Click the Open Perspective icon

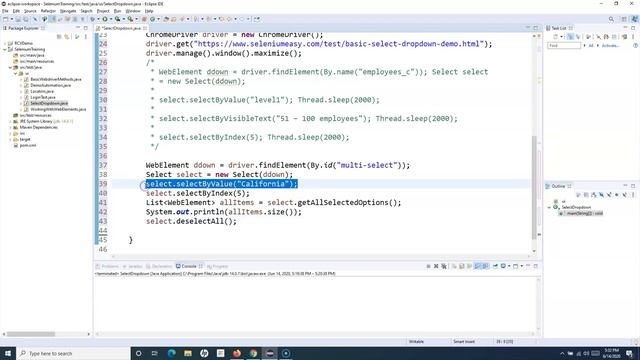624,19
